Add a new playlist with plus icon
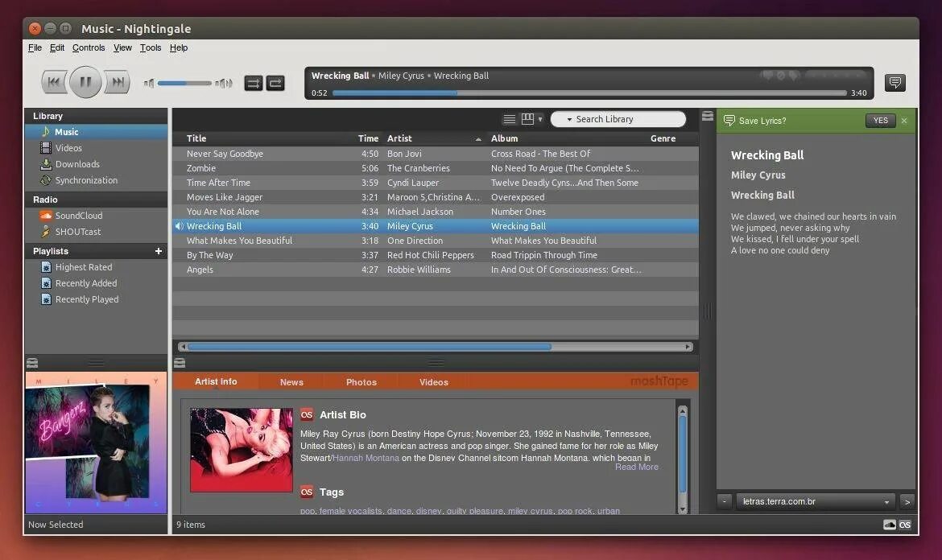The width and height of the screenshot is (942, 560). pos(159,251)
